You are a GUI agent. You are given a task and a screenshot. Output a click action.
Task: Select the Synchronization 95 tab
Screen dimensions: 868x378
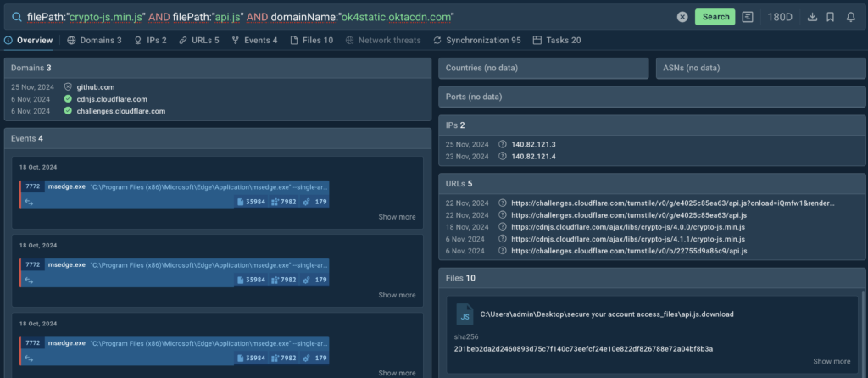[476, 40]
